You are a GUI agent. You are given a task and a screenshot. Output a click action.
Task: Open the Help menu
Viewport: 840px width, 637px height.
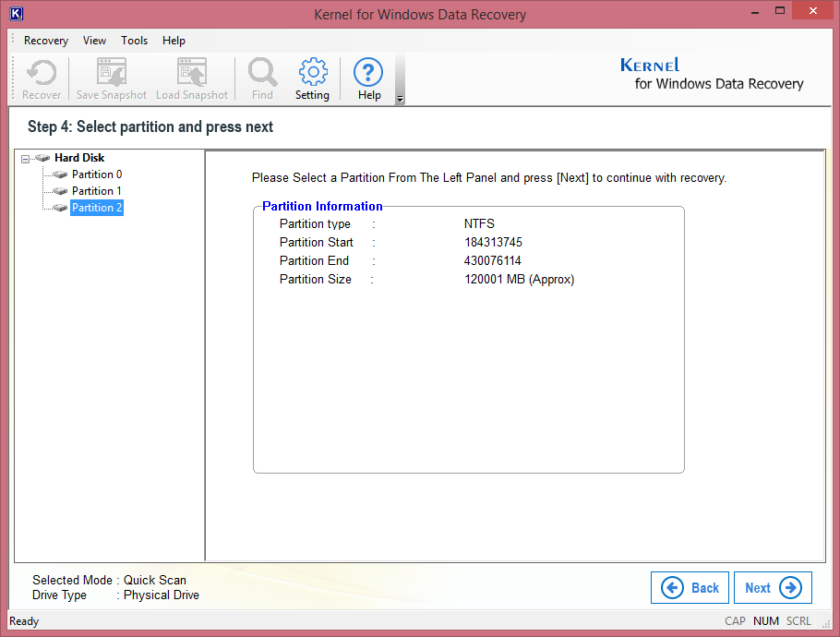pos(174,41)
